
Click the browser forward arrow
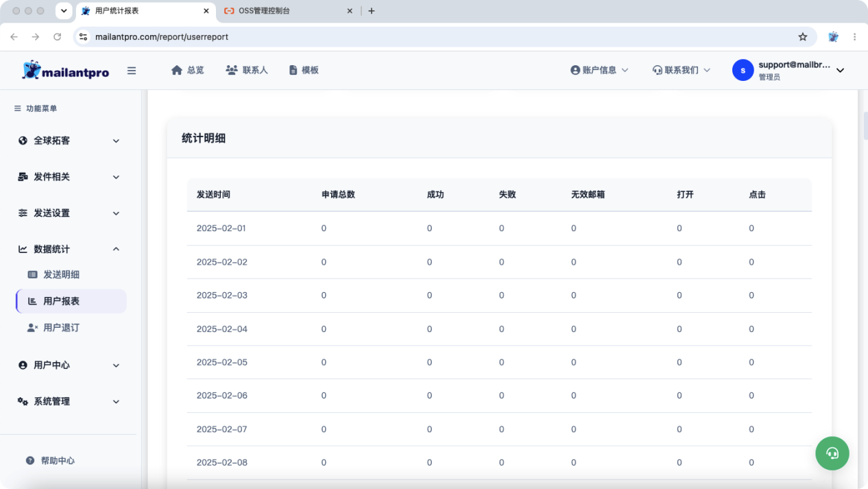[x=36, y=37]
